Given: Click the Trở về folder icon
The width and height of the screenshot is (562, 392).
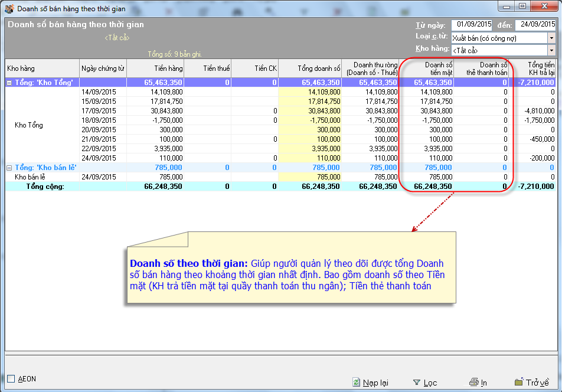Looking at the screenshot, I should point(519,383).
